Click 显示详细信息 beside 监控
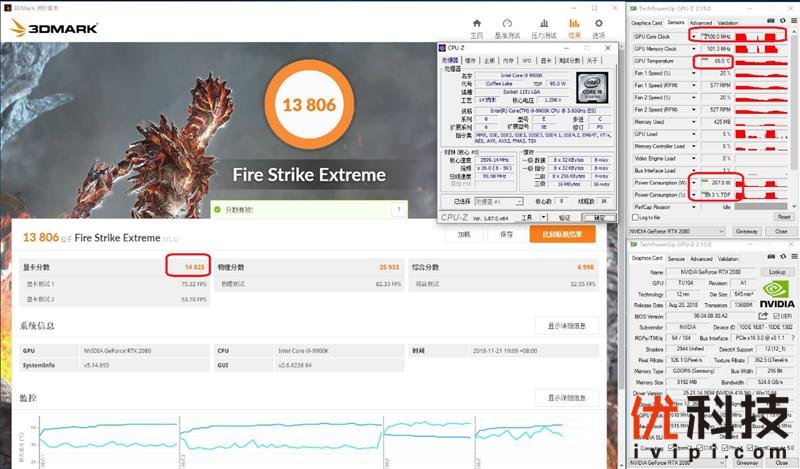This screenshot has width=800, height=469. pyautogui.click(x=566, y=398)
